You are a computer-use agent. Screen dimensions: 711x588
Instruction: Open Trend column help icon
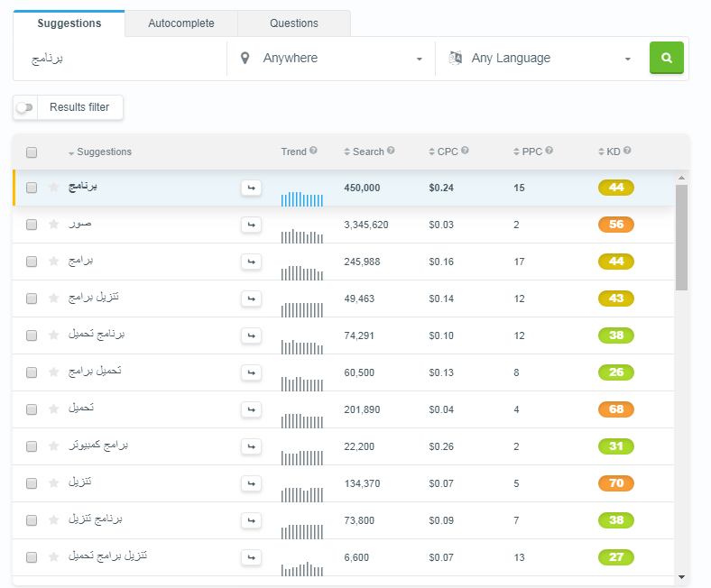313,151
